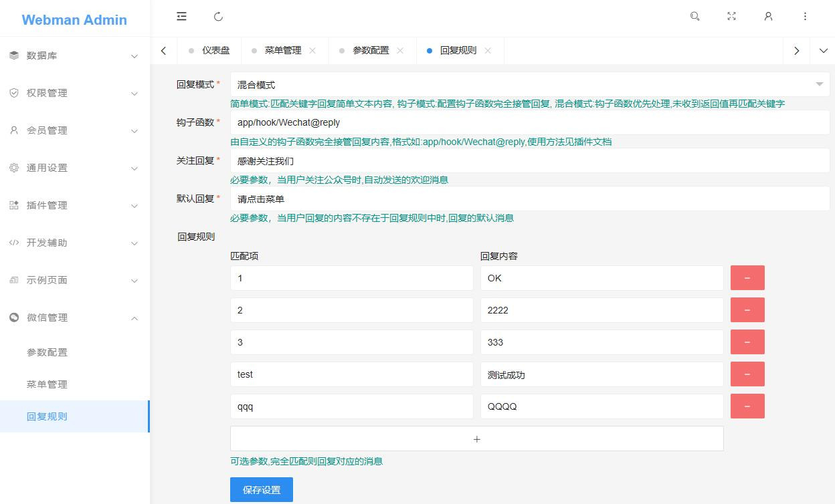
Task: Click the 权限管理 shield icon
Action: pos(14,93)
